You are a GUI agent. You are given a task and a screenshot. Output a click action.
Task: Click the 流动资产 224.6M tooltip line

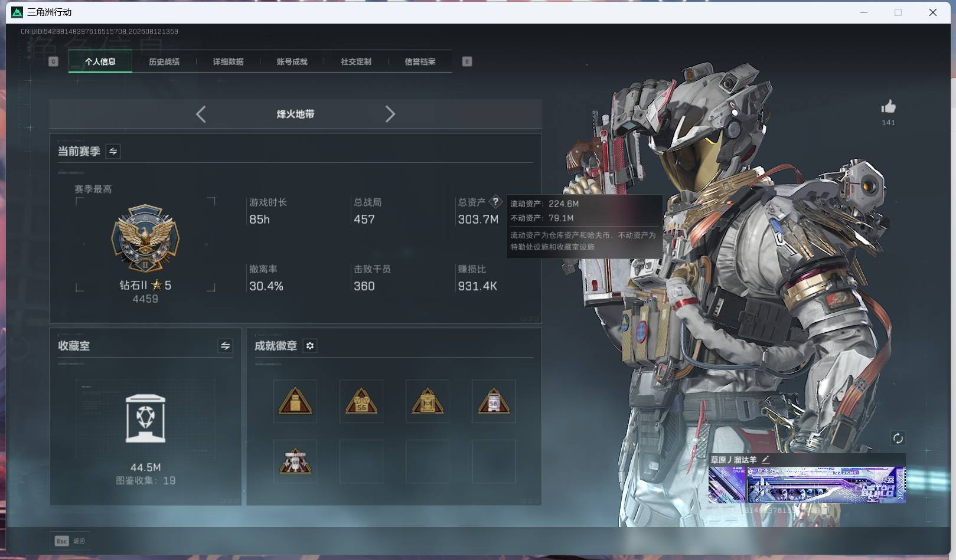click(x=544, y=204)
